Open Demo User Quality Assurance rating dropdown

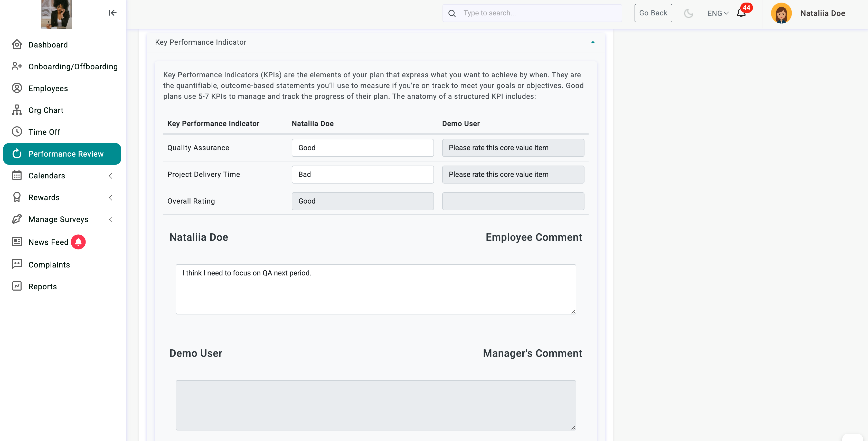click(x=513, y=148)
